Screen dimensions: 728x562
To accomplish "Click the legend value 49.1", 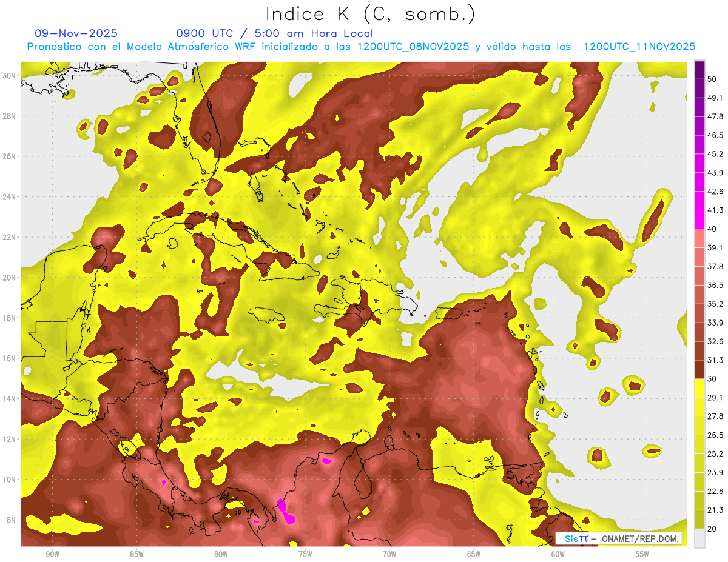I will 715,98.
